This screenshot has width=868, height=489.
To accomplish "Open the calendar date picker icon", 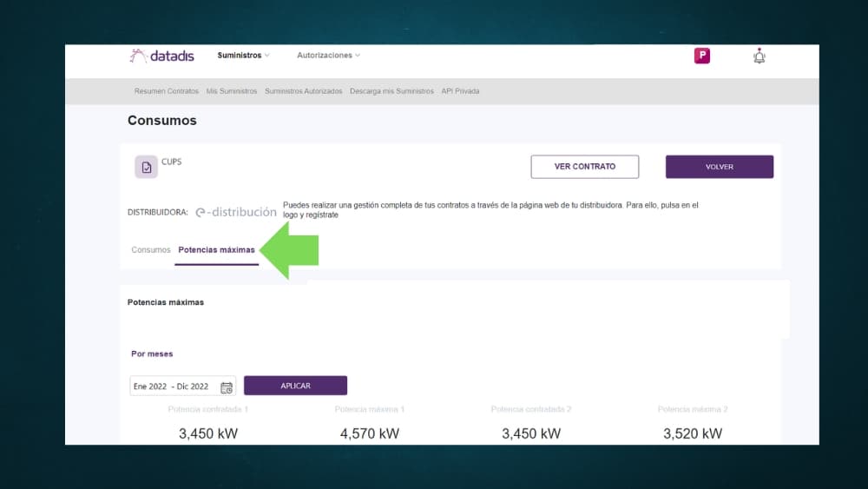I will click(227, 387).
